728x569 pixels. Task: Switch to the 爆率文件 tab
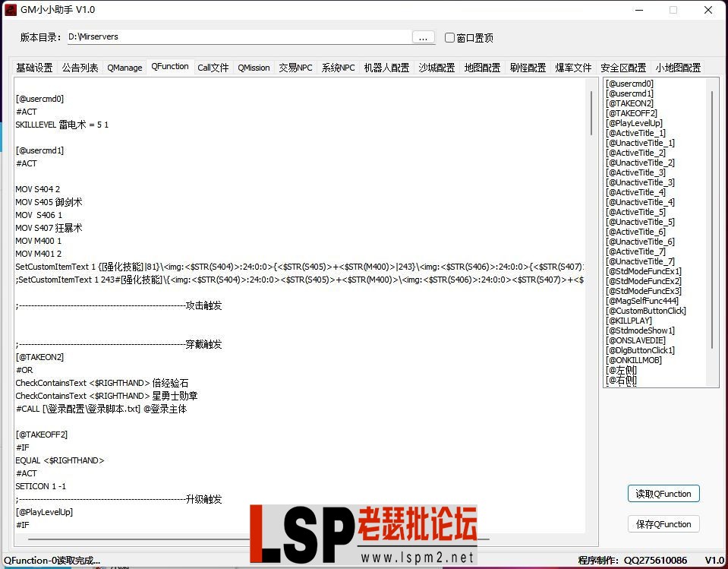[573, 67]
